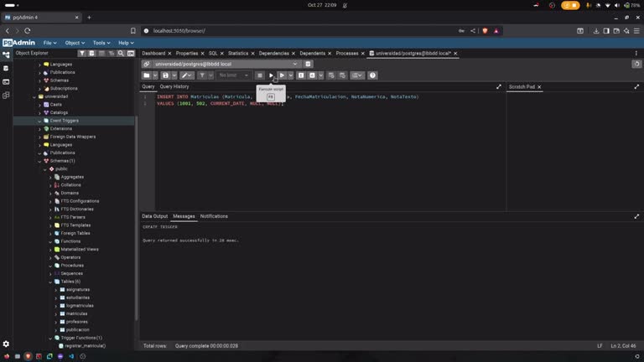644x362 pixels.
Task: Open query tool Help icon
Action: pyautogui.click(x=372, y=75)
